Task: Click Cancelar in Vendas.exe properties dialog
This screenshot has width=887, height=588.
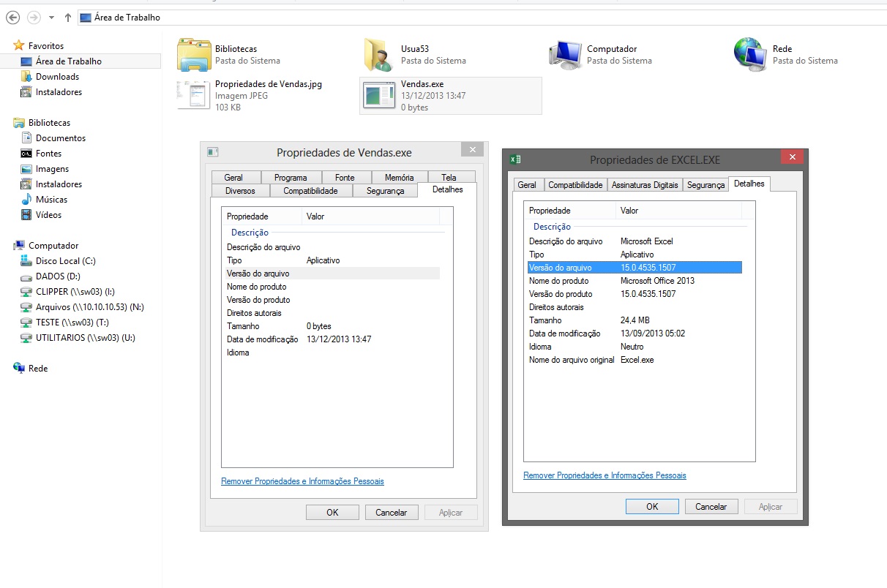Action: pos(391,513)
